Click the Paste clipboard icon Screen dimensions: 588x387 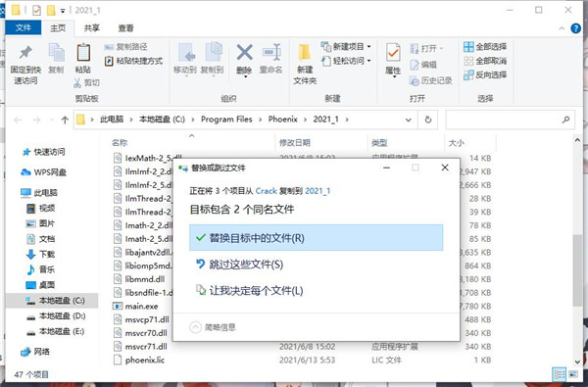pos(83,53)
